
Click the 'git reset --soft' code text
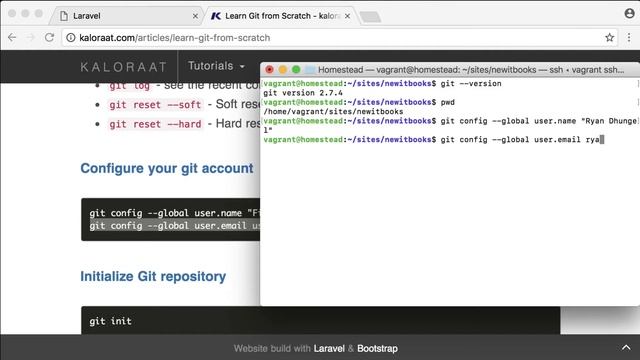click(156, 105)
